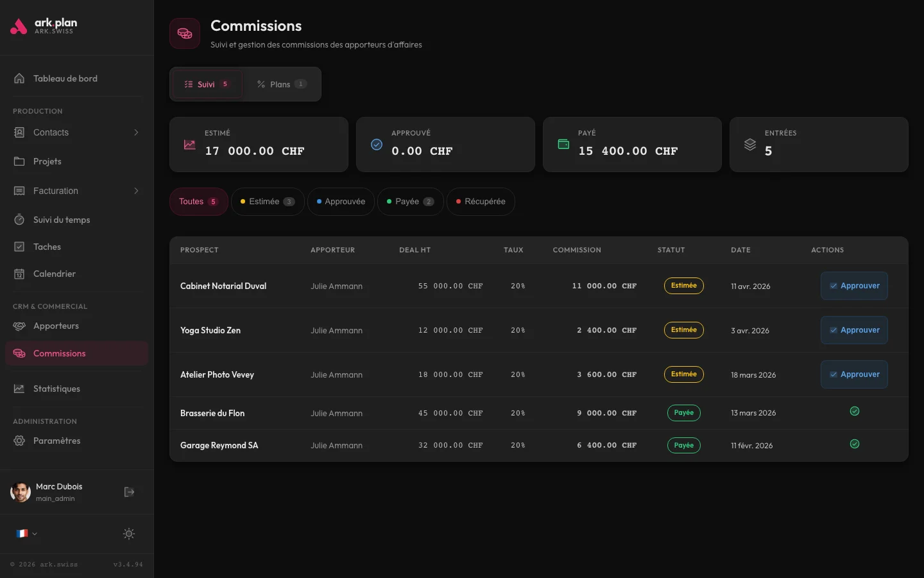924x578 pixels.
Task: Select the Apporteurs handshake icon
Action: click(x=20, y=326)
